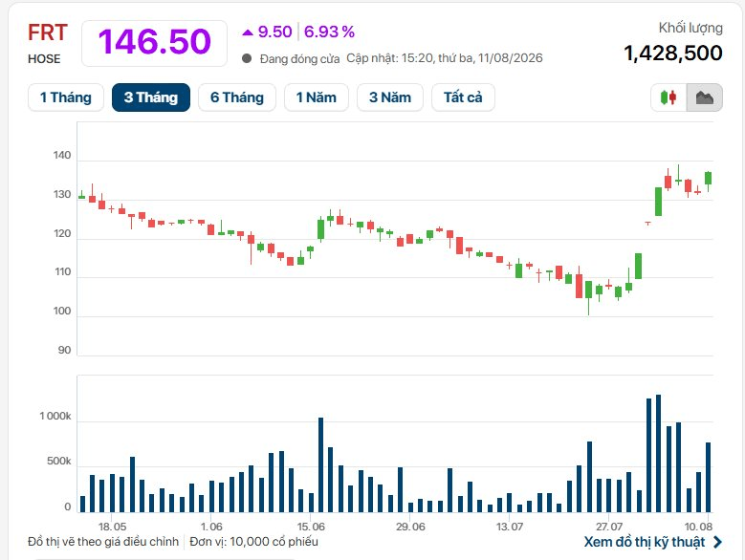Open the Xem đồ thị kỹ thuật link
Screen dimensions: 745x560
[645, 542]
